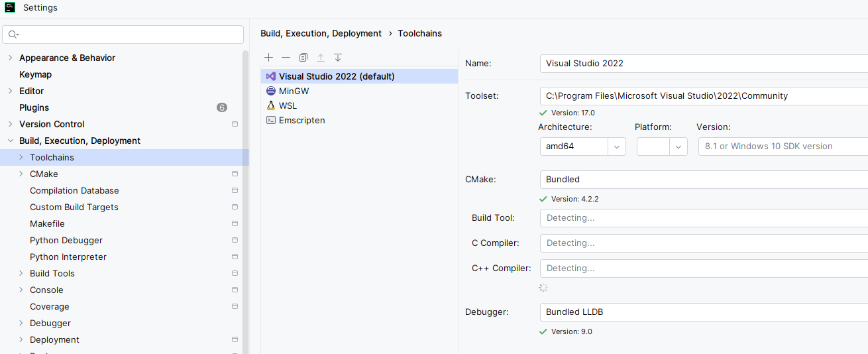The width and height of the screenshot is (868, 354).
Task: Expand the Toolchains tree node
Action: click(21, 157)
